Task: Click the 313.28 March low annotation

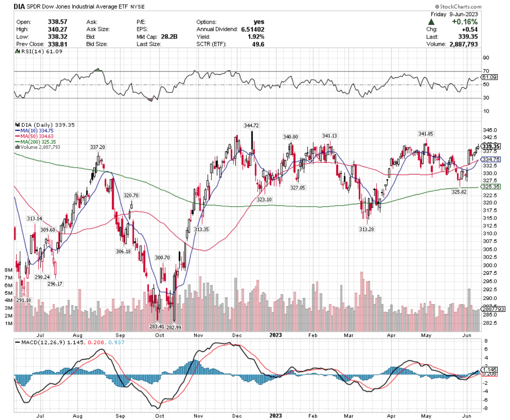Action: (366, 229)
